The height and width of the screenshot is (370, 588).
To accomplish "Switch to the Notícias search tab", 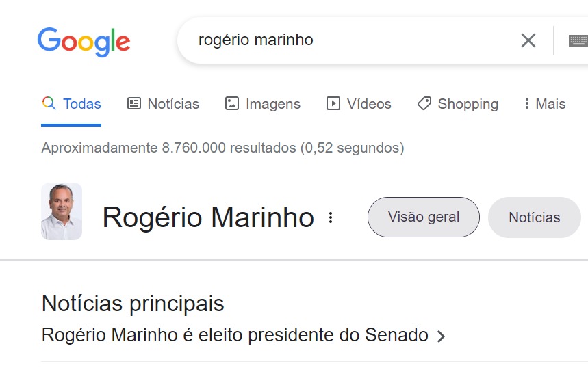I will point(172,104).
